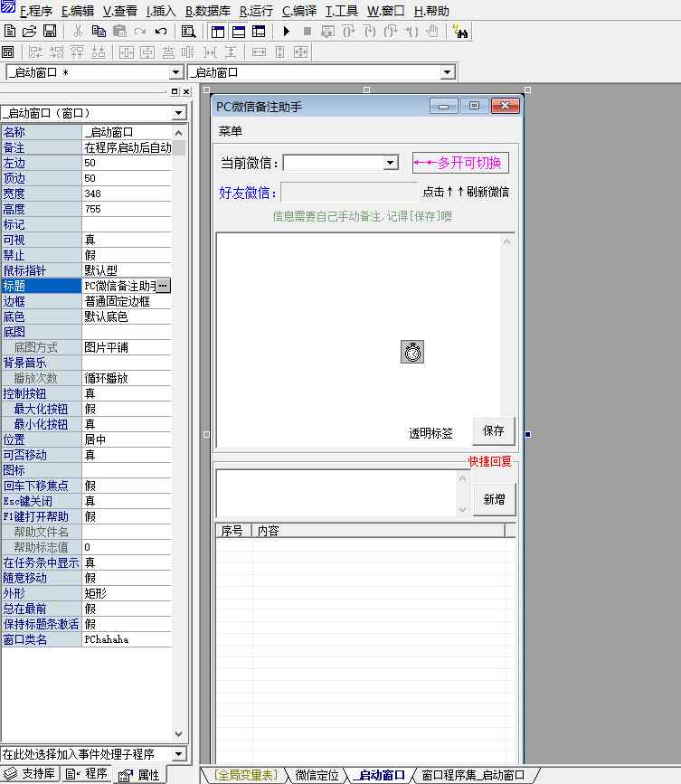Select the 窗口类名 value PChahaha
This screenshot has height=784, width=681.
click(127, 639)
